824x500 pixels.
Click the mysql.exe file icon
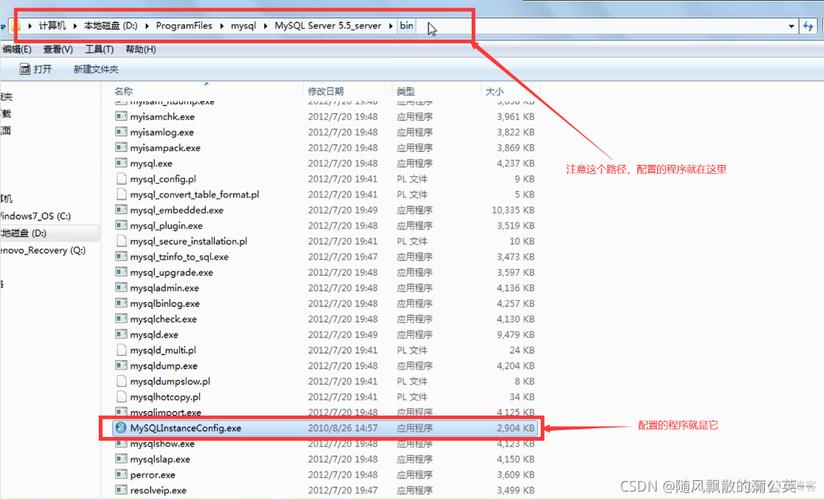[121, 163]
